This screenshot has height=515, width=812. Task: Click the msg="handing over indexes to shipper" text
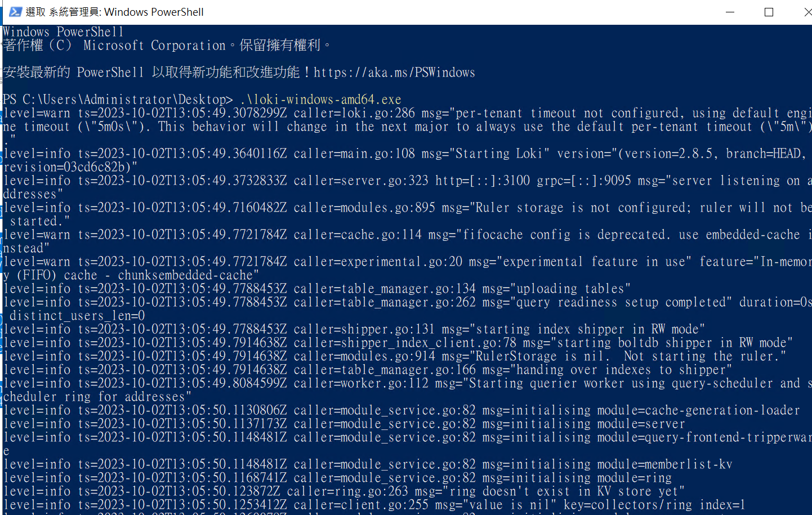[607, 370]
